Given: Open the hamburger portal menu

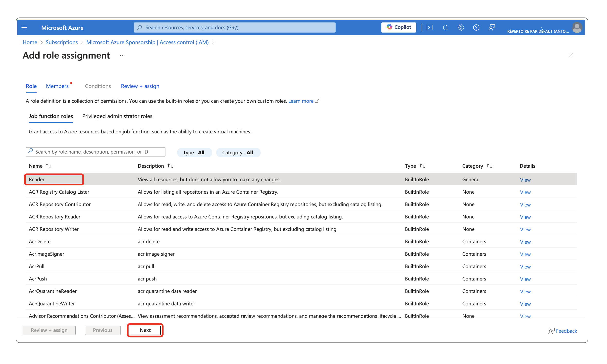Looking at the screenshot, I should 24,27.
